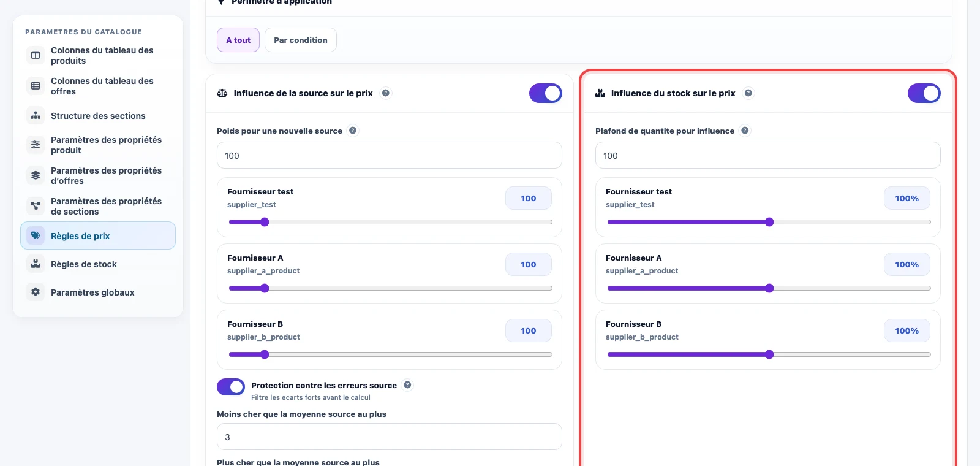The image size is (980, 466).
Task: Click the Paramètres globaux gear icon
Action: [36, 292]
